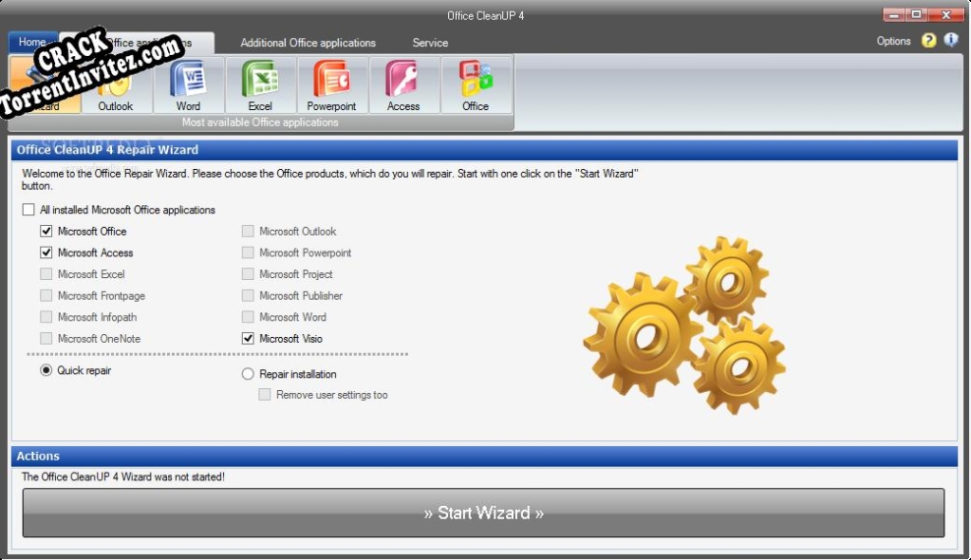Viewport: 971px width, 560px height.
Task: Toggle the Microsoft Excel checkbox
Action: coord(46,274)
